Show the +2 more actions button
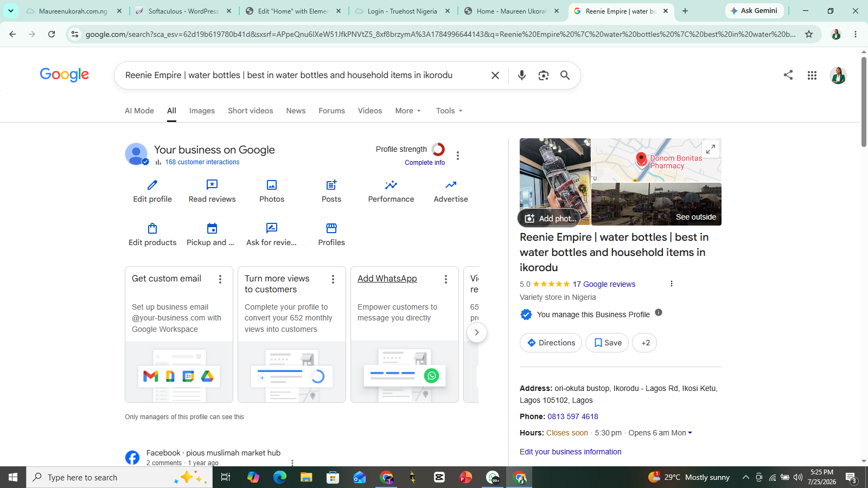This screenshot has height=488, width=868. 644,343
